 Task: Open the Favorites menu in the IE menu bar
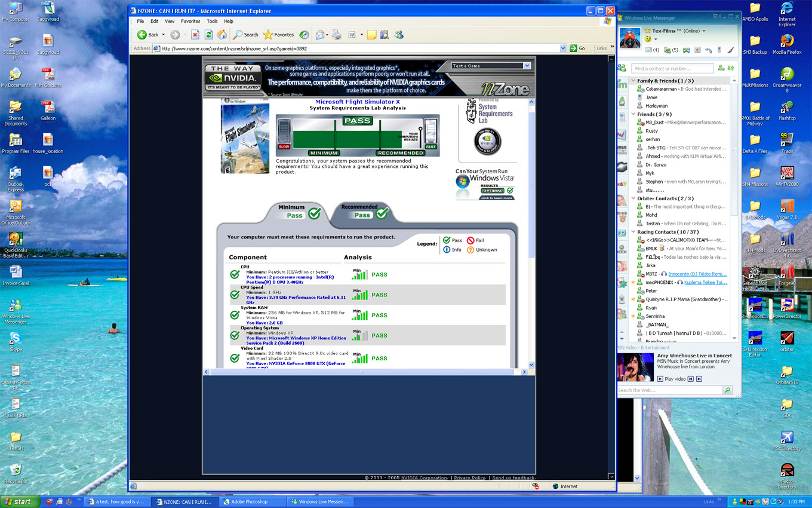tap(191, 21)
